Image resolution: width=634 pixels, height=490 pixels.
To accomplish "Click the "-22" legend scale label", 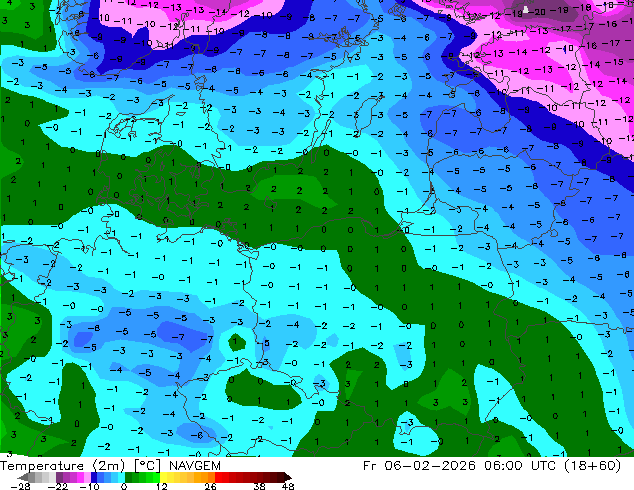I will click(57, 486).
